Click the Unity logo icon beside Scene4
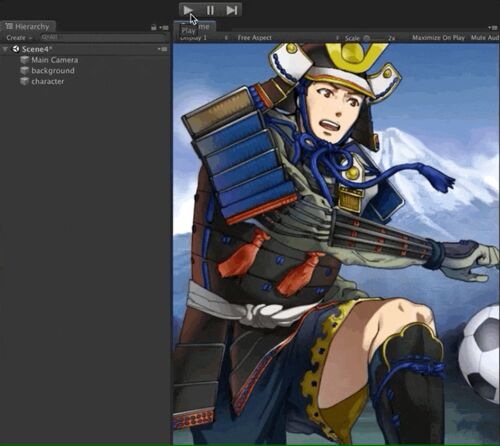500x446 pixels. (16, 49)
